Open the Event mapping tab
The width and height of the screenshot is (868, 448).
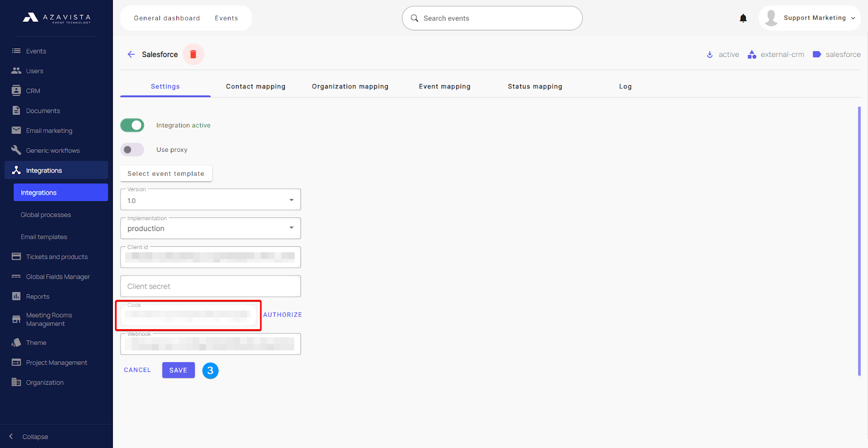tap(445, 86)
